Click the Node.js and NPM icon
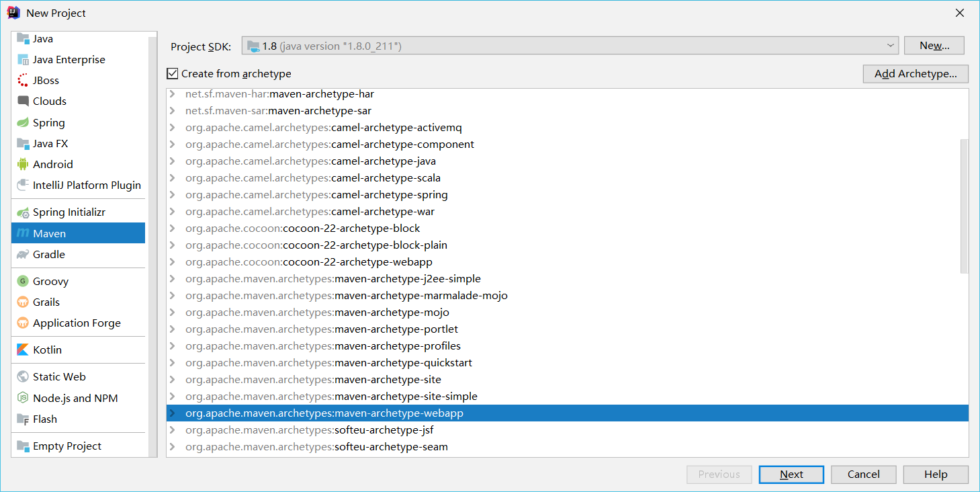Viewport: 980px width, 492px height. (24, 398)
